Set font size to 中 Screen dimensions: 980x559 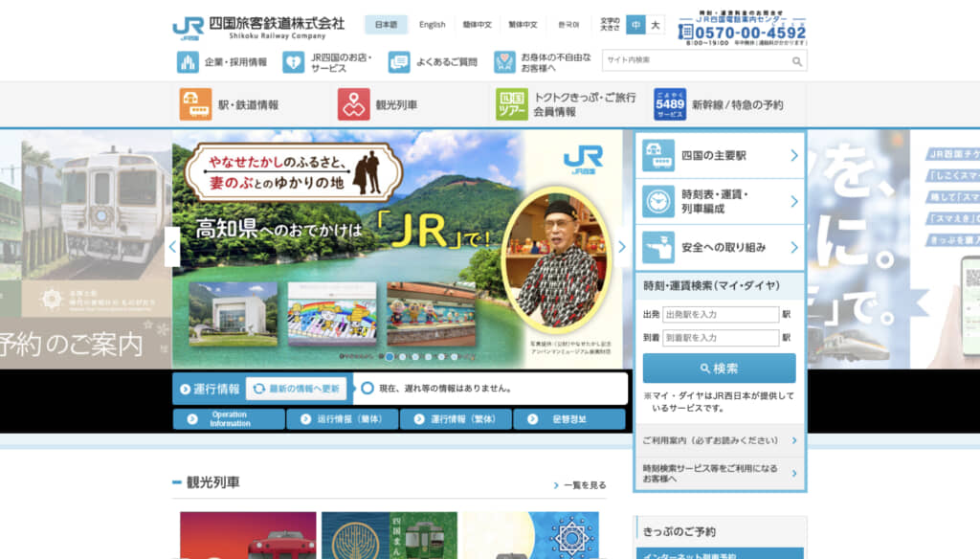[x=635, y=25]
